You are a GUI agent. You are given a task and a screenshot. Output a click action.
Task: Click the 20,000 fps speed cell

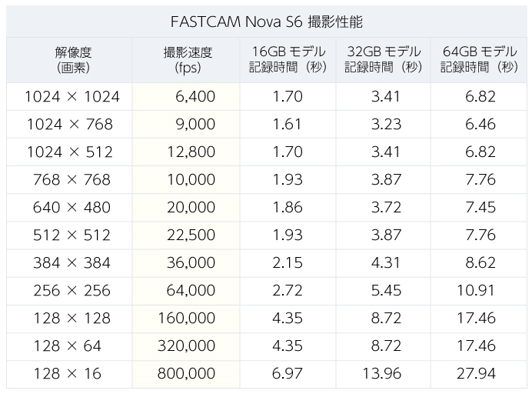(186, 208)
